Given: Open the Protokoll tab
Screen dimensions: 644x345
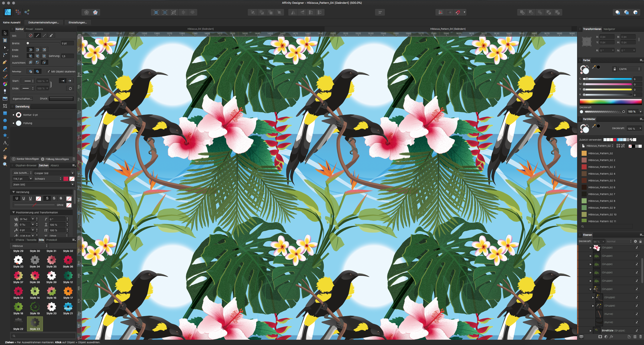Looking at the screenshot, I should click(52, 240).
